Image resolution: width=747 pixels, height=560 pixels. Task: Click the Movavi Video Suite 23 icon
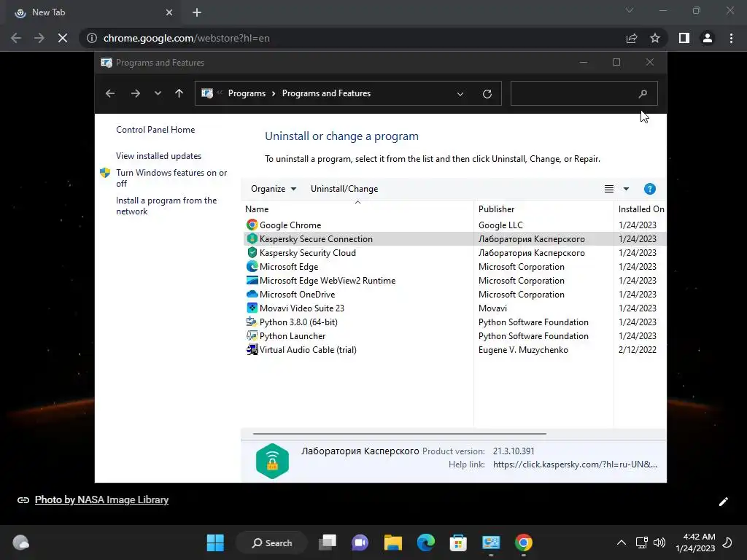click(x=252, y=308)
